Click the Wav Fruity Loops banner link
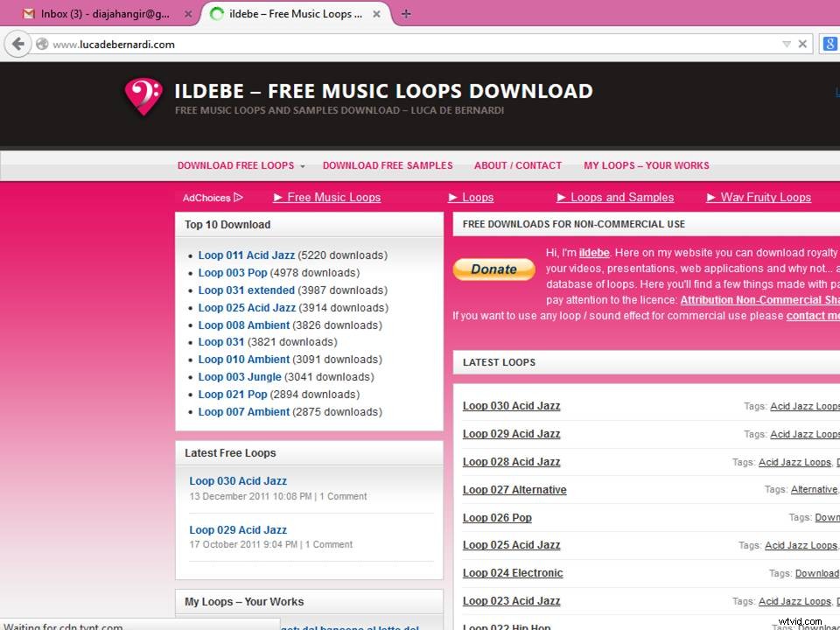 [766, 198]
